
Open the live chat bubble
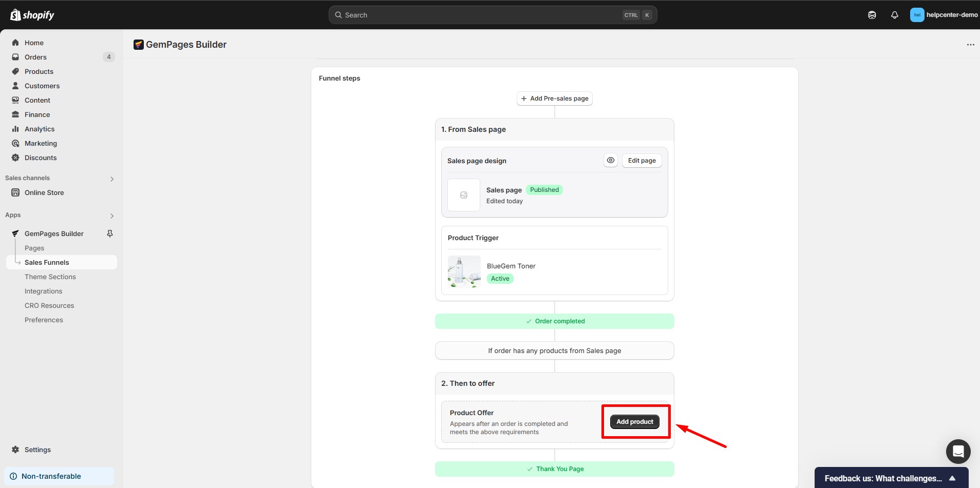(958, 452)
